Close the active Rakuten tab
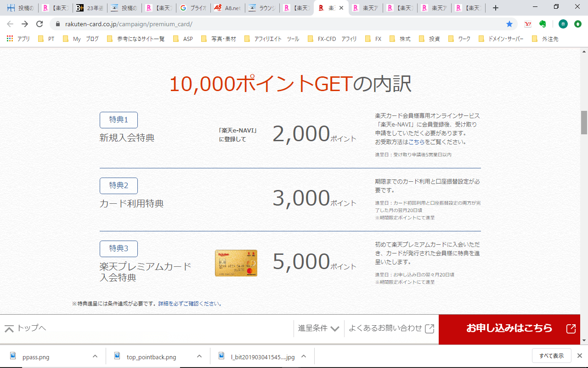588x368 pixels. click(x=341, y=8)
